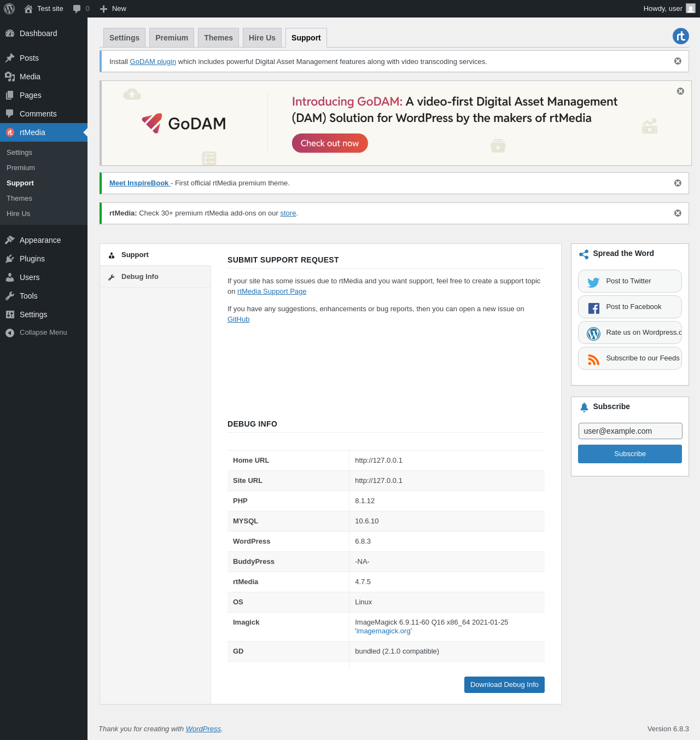This screenshot has height=740, width=700.
Task: Open the WordPress logo menu
Action: click(x=9, y=9)
